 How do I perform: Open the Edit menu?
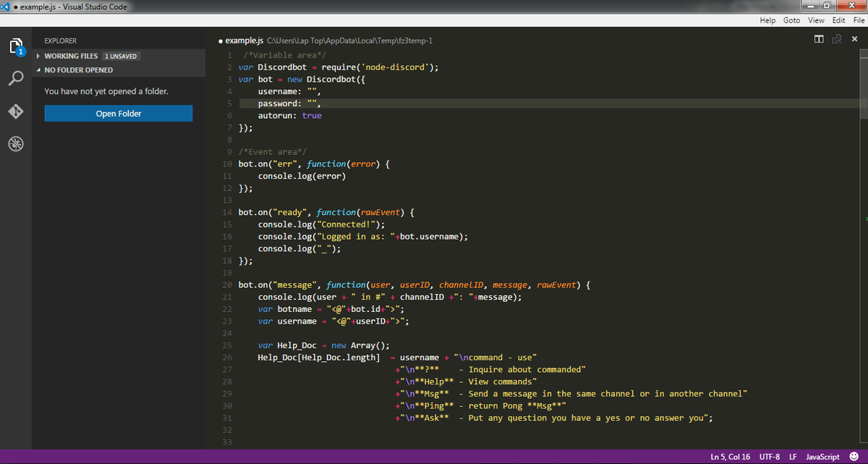(839, 20)
